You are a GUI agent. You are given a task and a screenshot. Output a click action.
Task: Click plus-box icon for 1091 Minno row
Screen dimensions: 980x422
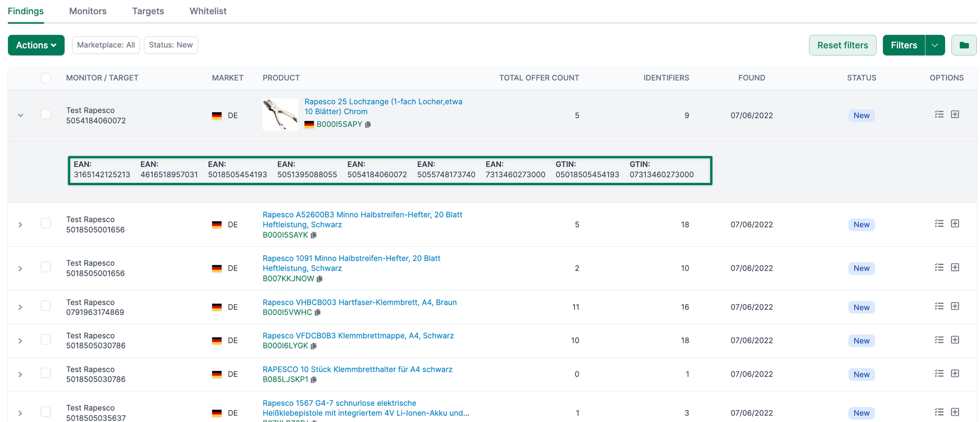point(955,267)
